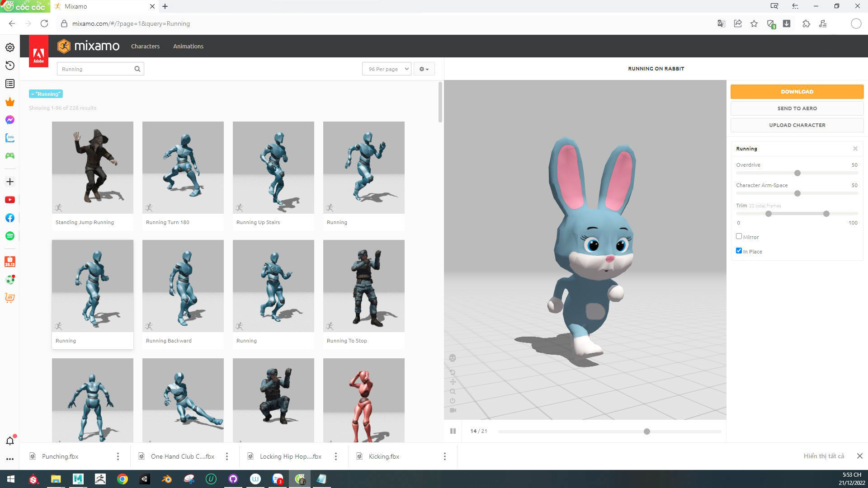Open the Characters tab

(x=145, y=46)
